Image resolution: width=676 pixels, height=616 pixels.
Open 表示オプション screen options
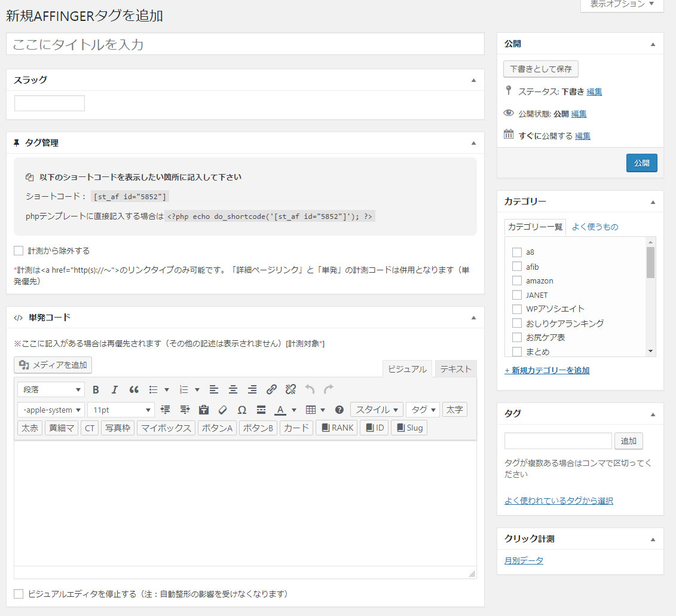(x=622, y=4)
